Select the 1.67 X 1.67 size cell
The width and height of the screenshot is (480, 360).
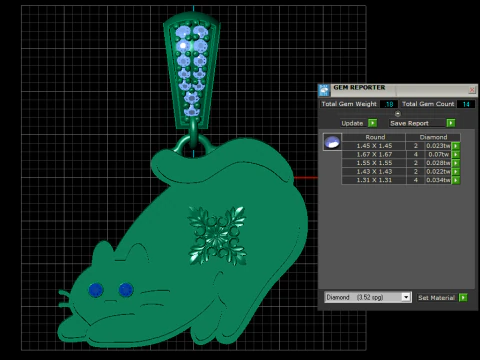click(x=374, y=155)
